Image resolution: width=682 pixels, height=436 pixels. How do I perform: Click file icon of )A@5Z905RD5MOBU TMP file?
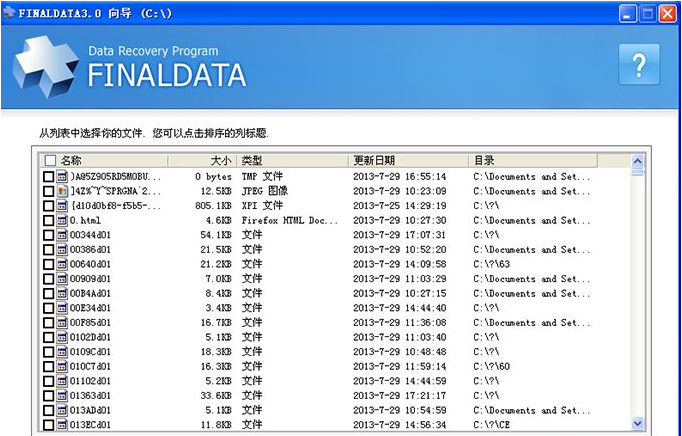62,177
